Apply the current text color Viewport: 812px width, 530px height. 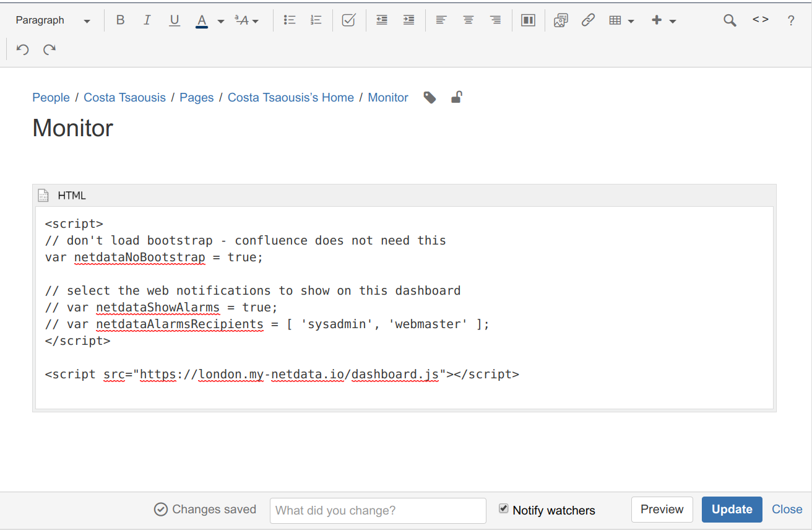pyautogui.click(x=201, y=20)
